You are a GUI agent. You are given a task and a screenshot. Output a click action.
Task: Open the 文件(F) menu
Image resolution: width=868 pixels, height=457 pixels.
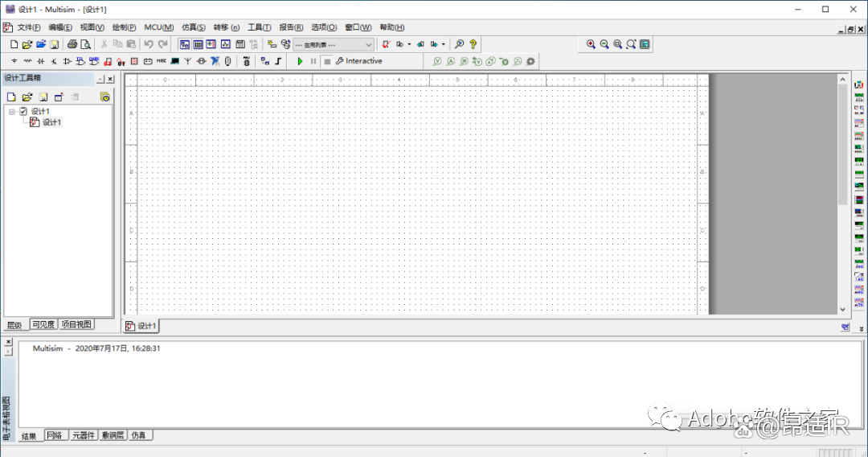pos(28,27)
